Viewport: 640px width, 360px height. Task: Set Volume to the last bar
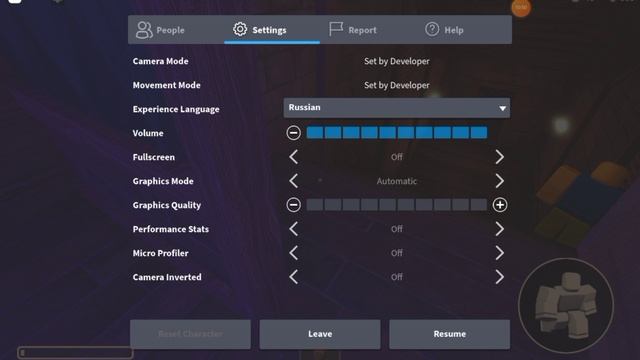[x=479, y=133]
